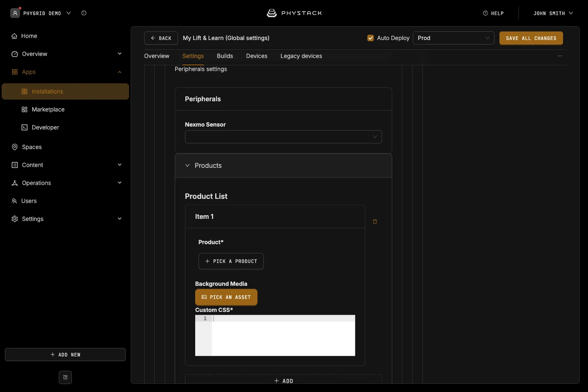Click the Home house icon
The height and width of the screenshot is (392, 588).
14,36
